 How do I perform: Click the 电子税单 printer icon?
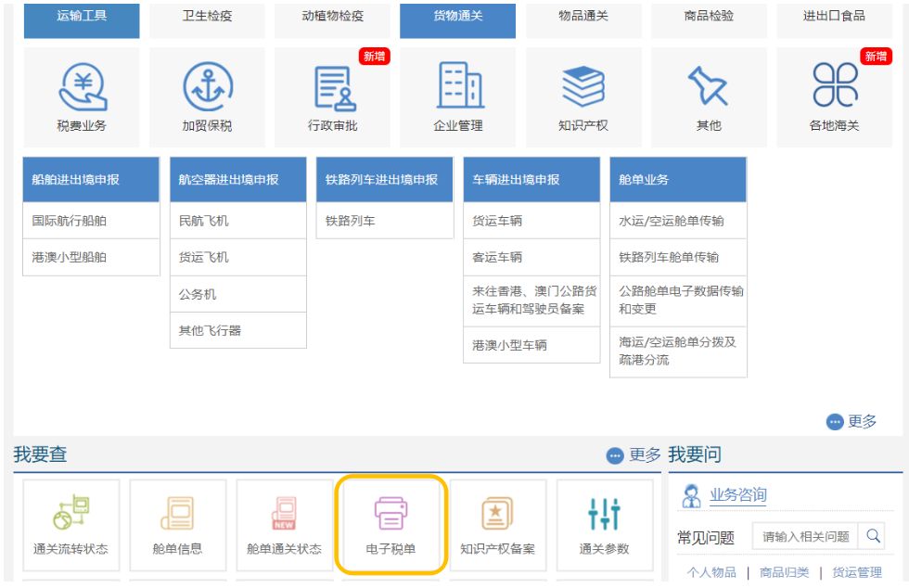point(390,513)
